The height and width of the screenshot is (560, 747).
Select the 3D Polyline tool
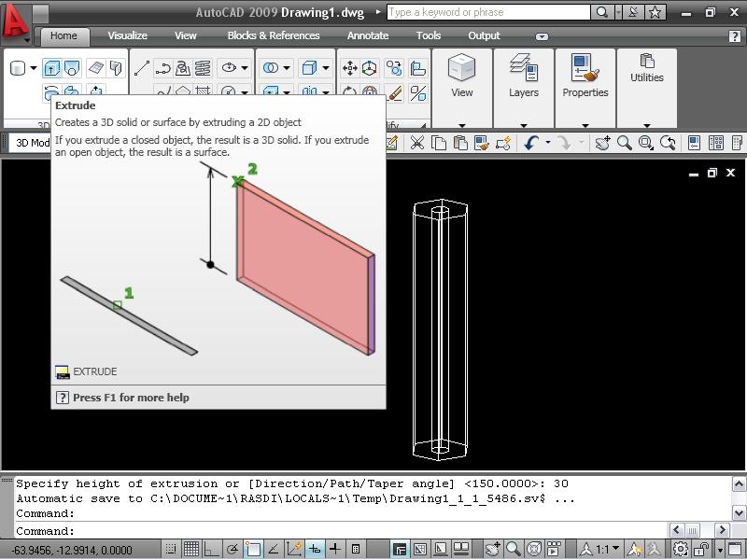(x=183, y=68)
